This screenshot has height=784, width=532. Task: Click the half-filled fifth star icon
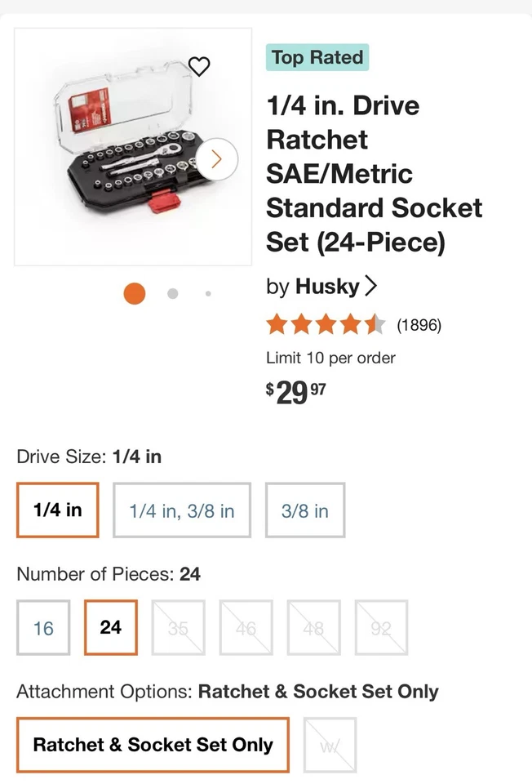point(374,324)
